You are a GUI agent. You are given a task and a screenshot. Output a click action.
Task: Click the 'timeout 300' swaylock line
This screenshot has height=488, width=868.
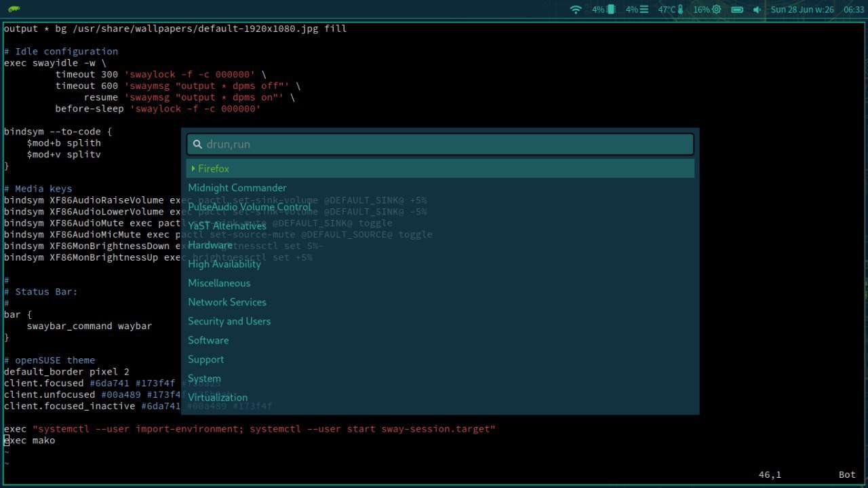point(161,75)
